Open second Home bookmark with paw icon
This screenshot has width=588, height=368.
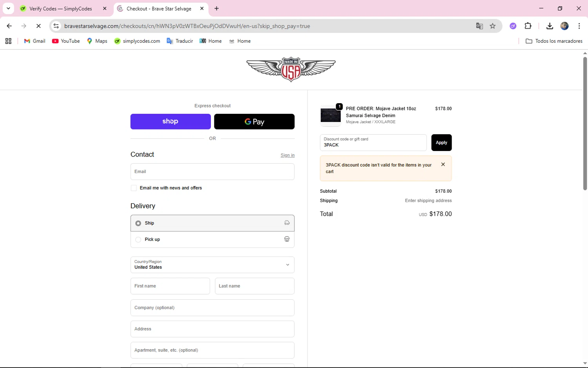coord(240,41)
